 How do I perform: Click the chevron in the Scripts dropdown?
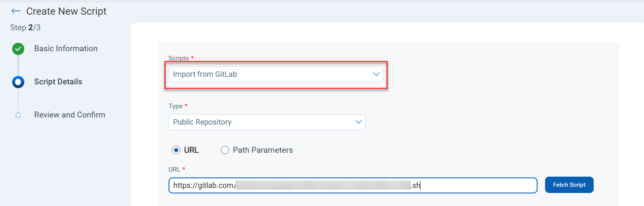tap(376, 74)
